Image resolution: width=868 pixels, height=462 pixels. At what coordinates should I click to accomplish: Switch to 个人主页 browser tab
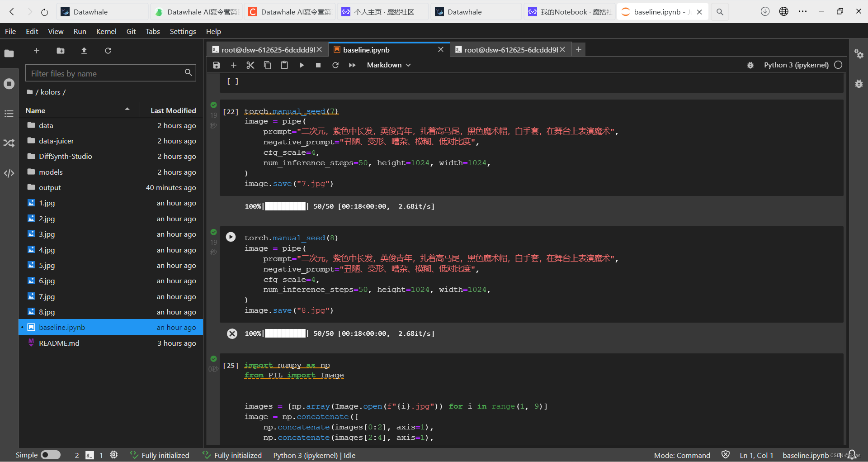pos(383,12)
